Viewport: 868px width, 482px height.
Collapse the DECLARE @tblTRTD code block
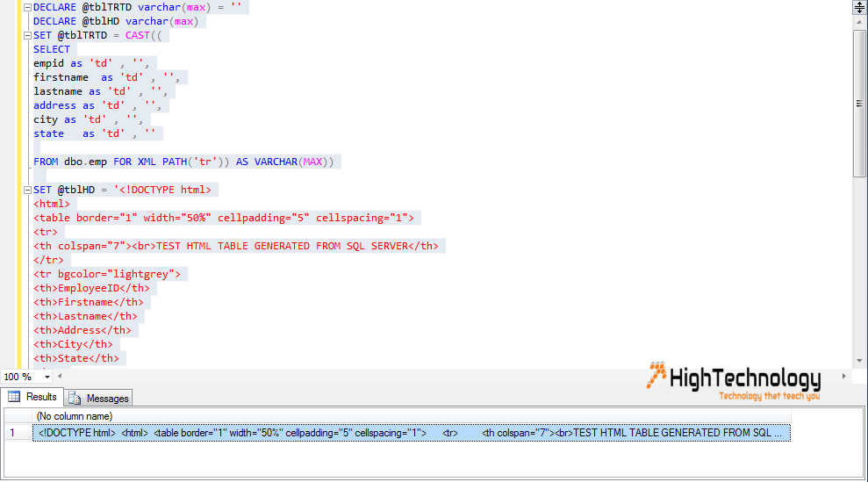[27, 8]
